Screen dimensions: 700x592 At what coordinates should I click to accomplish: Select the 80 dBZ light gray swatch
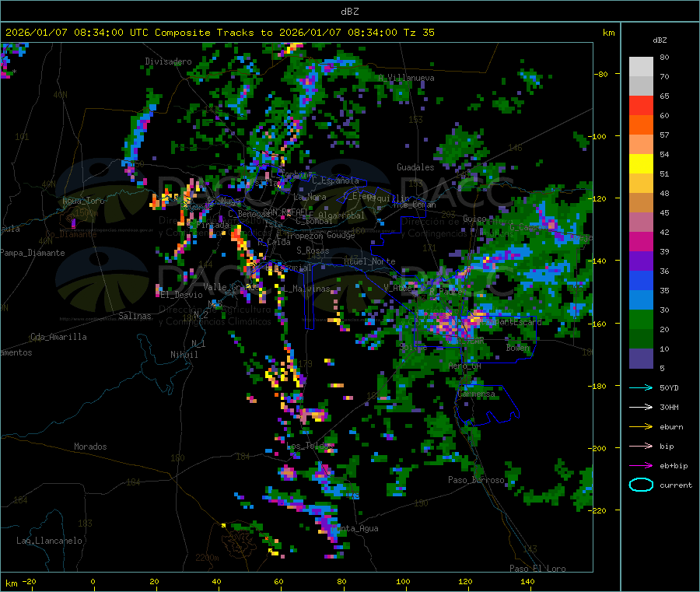[x=641, y=67]
